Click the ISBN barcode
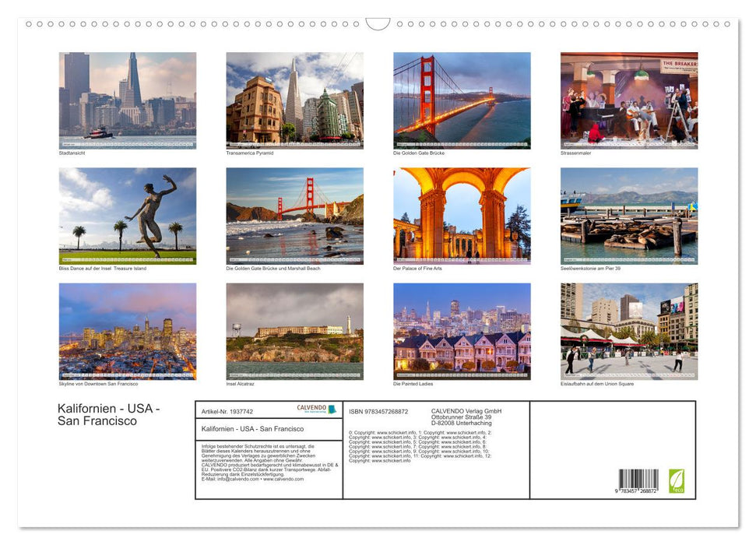 click(637, 477)
